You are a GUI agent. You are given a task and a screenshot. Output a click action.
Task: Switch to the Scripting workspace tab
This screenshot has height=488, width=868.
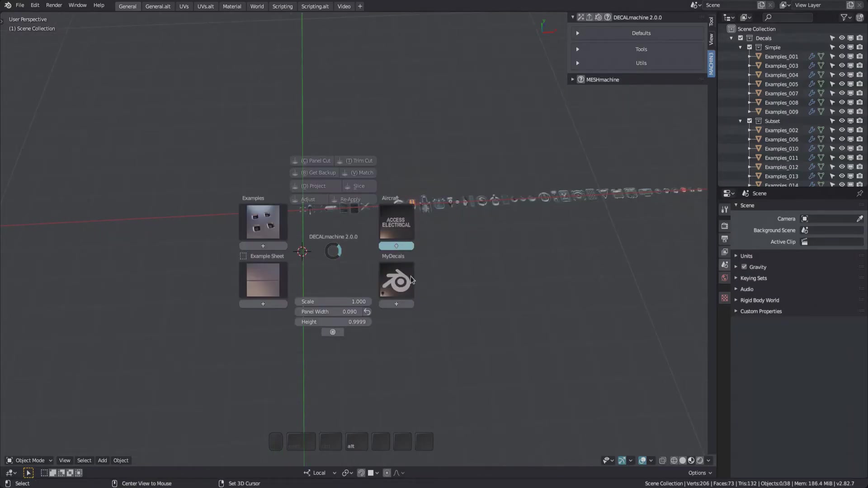click(282, 6)
